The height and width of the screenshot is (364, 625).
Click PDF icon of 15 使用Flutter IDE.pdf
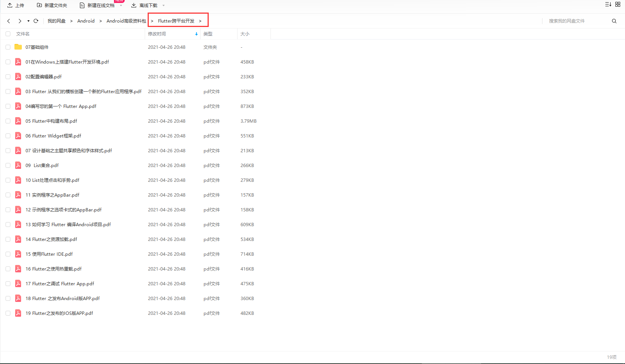18,254
